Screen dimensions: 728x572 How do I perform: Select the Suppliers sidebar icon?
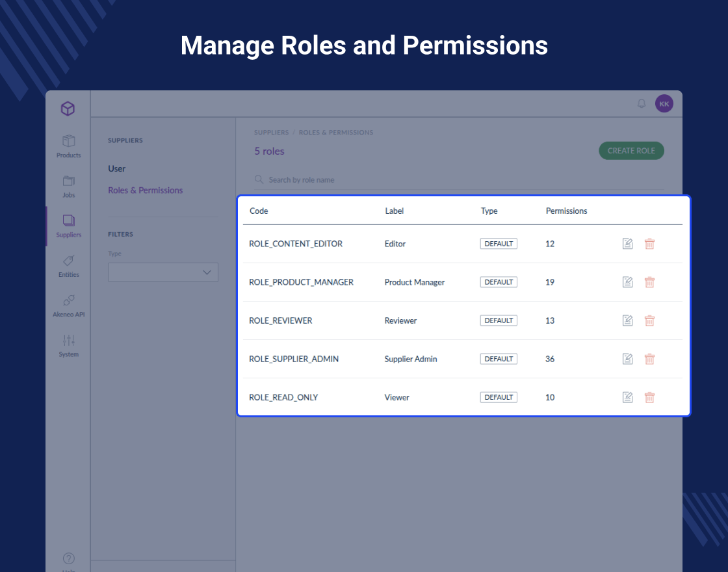pos(68,220)
